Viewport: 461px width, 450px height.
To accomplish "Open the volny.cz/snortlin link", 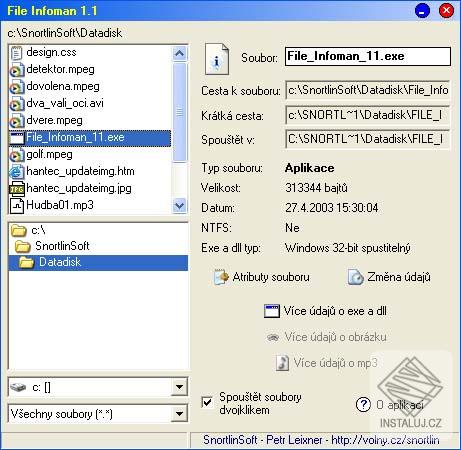I will click(x=385, y=440).
